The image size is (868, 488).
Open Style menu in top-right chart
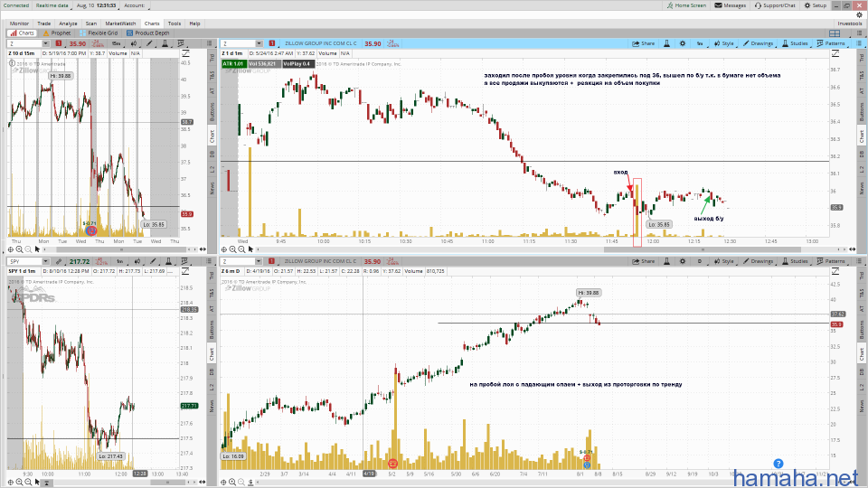723,43
